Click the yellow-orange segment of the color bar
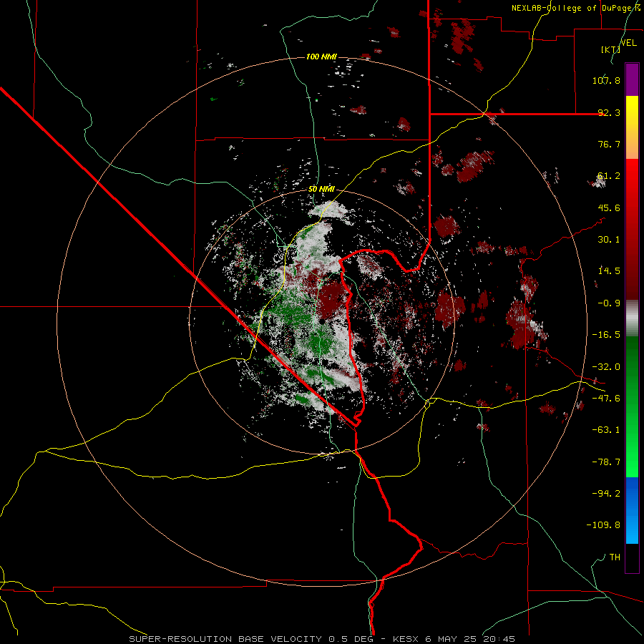Viewport: 644px width, 644px height. tap(632, 127)
